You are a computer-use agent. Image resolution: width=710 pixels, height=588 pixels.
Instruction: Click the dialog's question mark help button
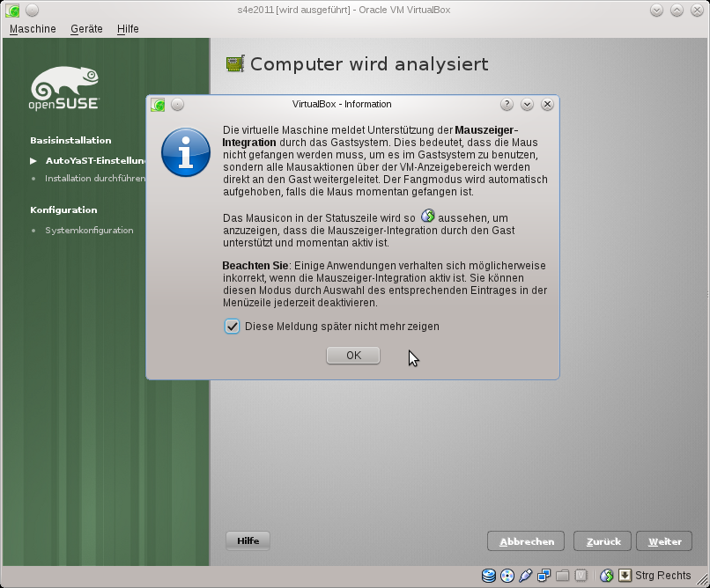(507, 105)
